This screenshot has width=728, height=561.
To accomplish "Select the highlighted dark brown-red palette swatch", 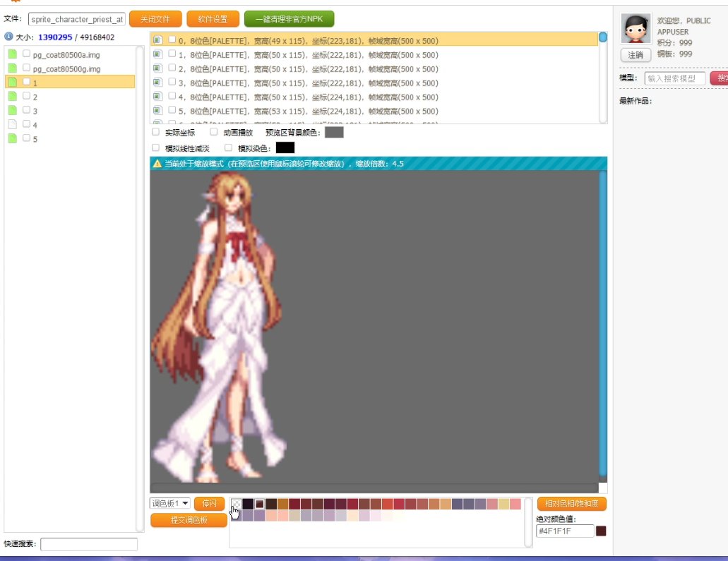I will [x=260, y=504].
